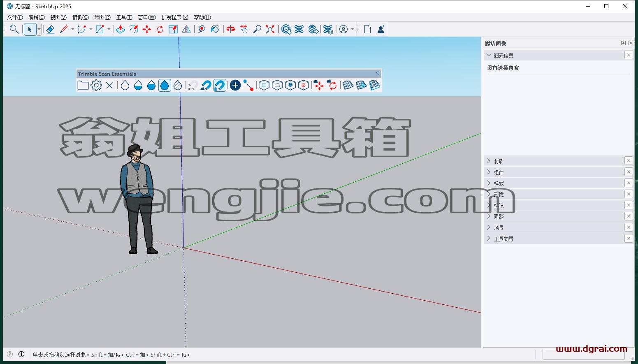This screenshot has height=364, width=638.
Task: Activate the Pan hand tool
Action: click(244, 29)
